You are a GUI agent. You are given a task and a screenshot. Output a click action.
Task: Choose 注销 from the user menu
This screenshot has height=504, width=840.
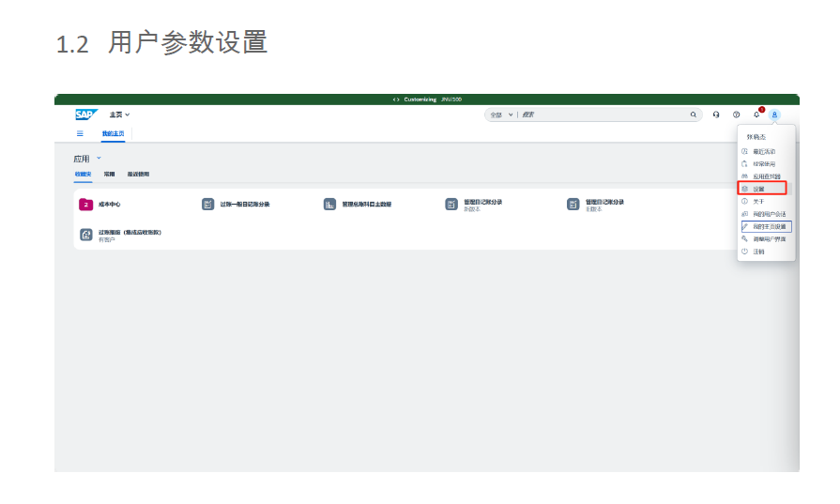pos(758,252)
